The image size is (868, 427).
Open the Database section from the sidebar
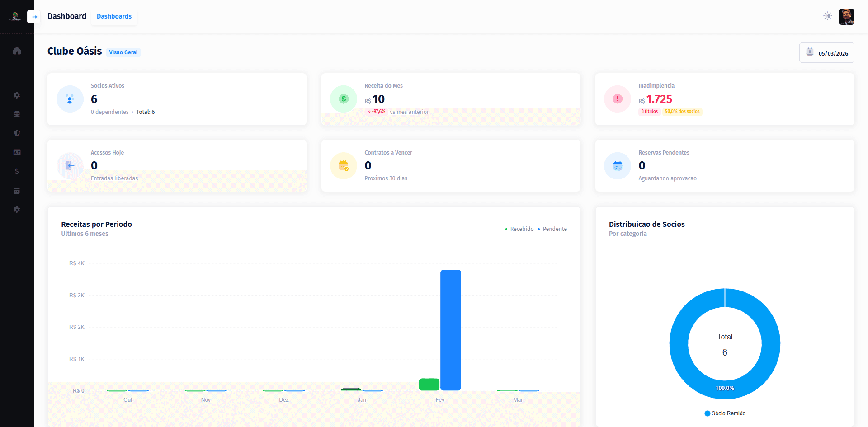(17, 114)
